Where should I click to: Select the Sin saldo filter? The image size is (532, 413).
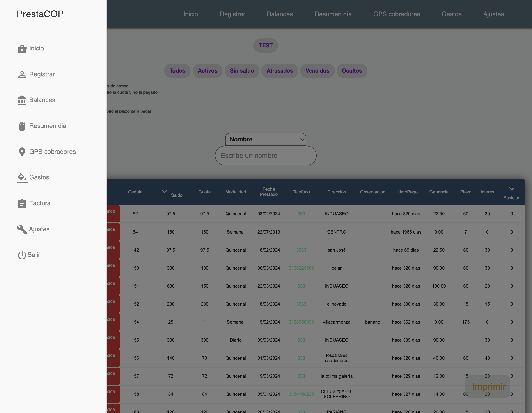coord(242,71)
